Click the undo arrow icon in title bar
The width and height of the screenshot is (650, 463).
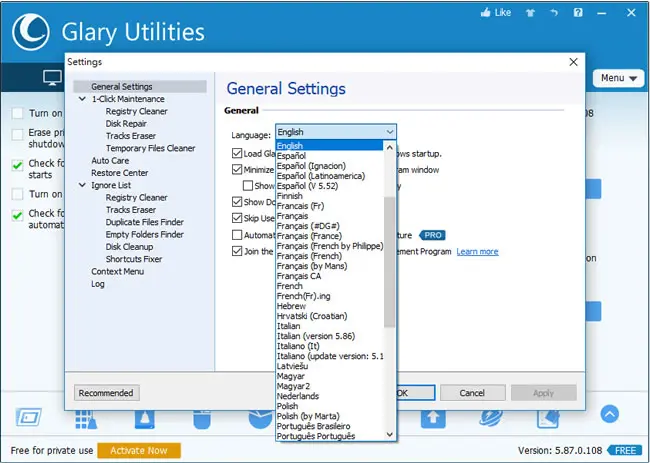(554, 13)
